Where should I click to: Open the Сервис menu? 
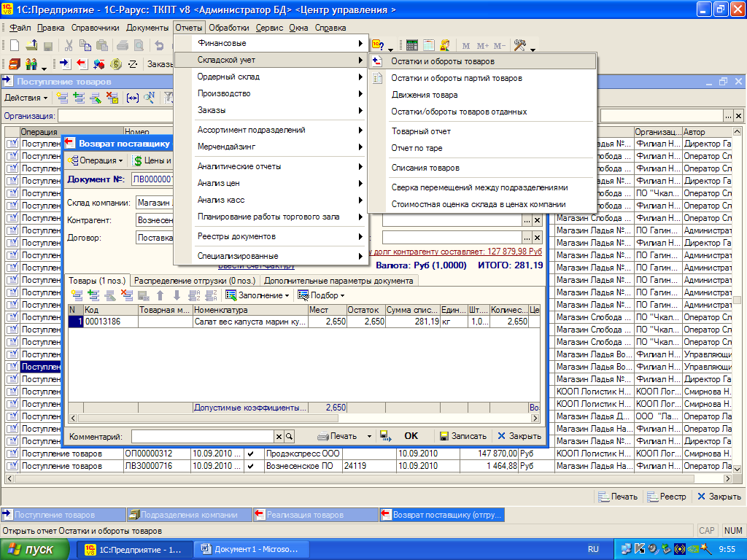click(269, 28)
